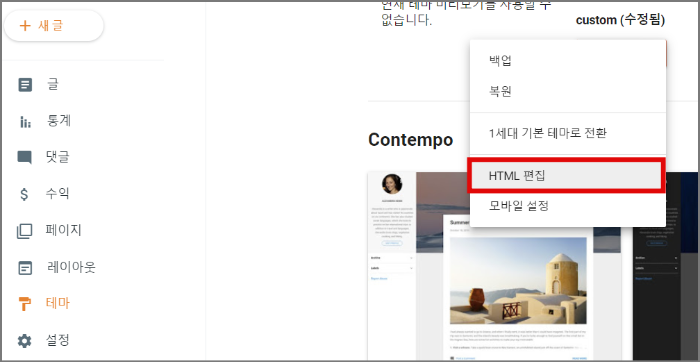This screenshot has width=700, height=362.
Task: Open 글 (posts) in the sidebar
Action: point(53,84)
